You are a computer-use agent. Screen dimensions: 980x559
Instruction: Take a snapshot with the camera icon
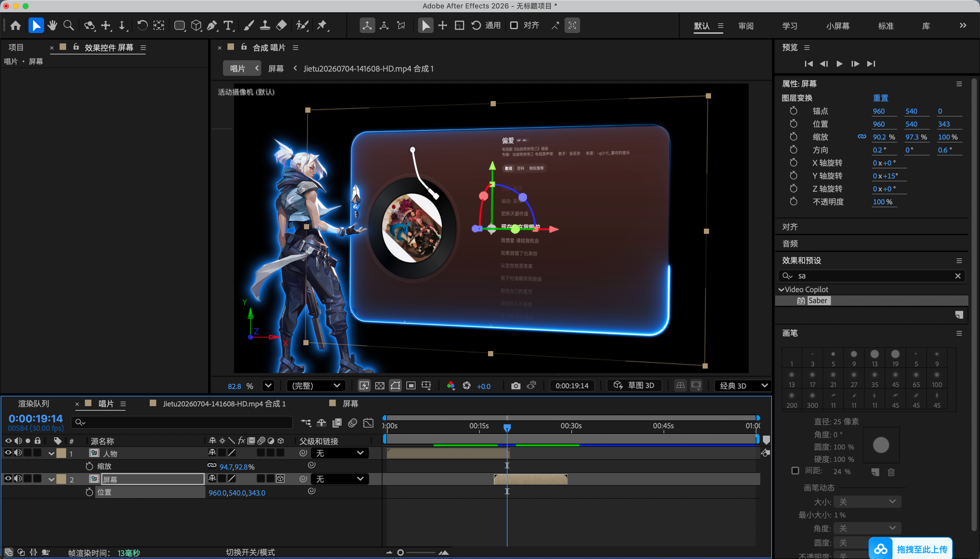click(x=516, y=385)
